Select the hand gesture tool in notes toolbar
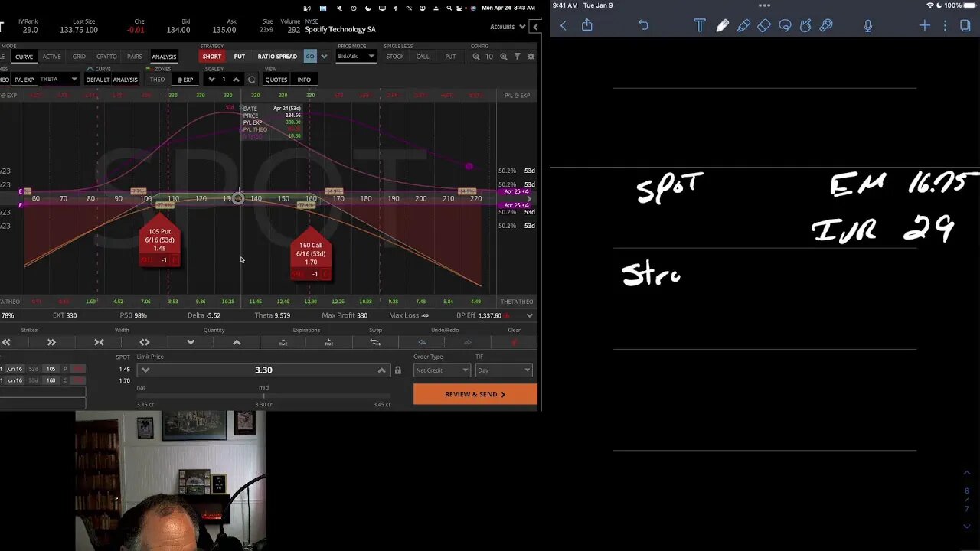This screenshot has width=980, height=551. tap(805, 25)
